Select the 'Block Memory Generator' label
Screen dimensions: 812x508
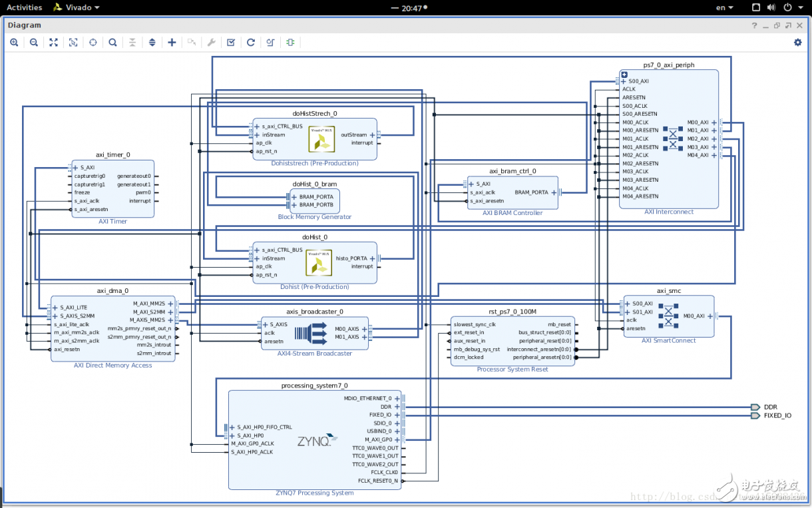pos(315,217)
